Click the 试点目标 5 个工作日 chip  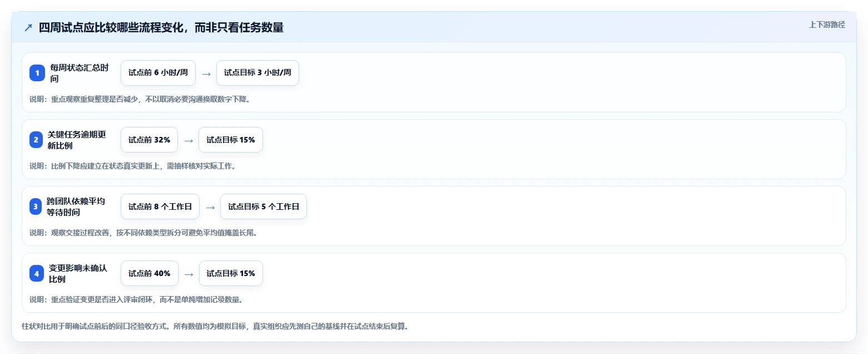(264, 206)
